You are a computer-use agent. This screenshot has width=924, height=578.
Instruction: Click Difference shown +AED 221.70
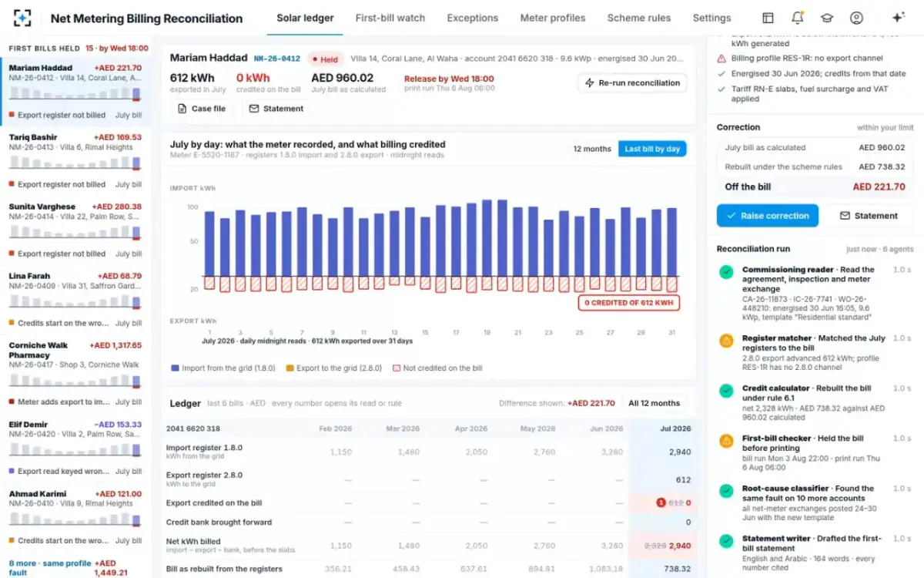pos(557,403)
